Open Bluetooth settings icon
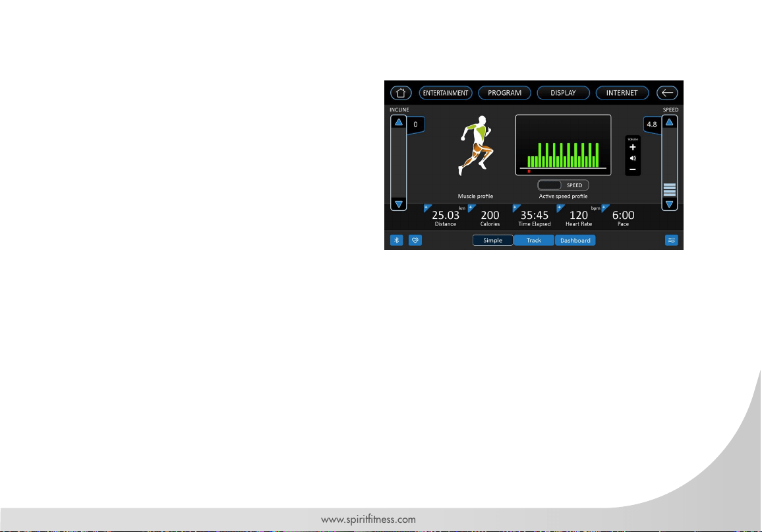 point(397,240)
